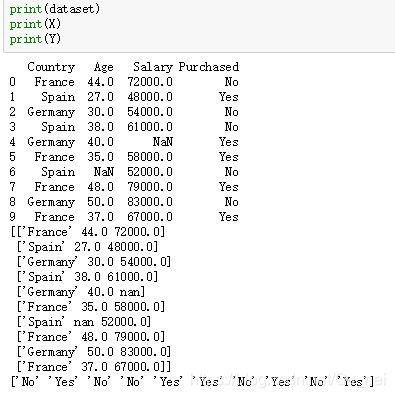
Task: Click Salary 61000.0 in dataframe row 3
Action: click(150, 127)
